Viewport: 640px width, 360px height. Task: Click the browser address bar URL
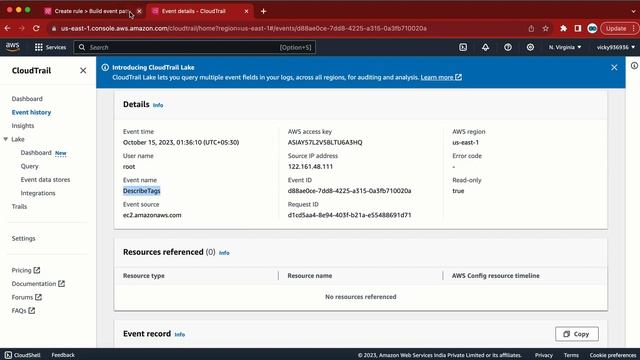(244, 28)
